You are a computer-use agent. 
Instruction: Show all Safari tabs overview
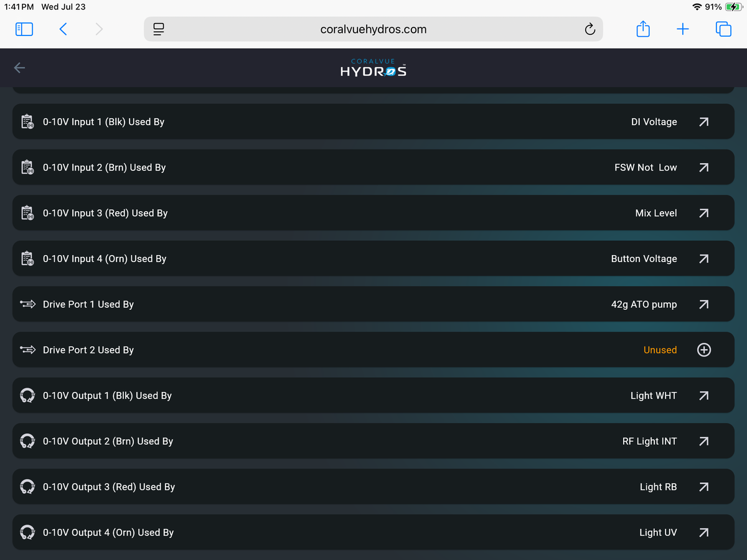(x=723, y=29)
